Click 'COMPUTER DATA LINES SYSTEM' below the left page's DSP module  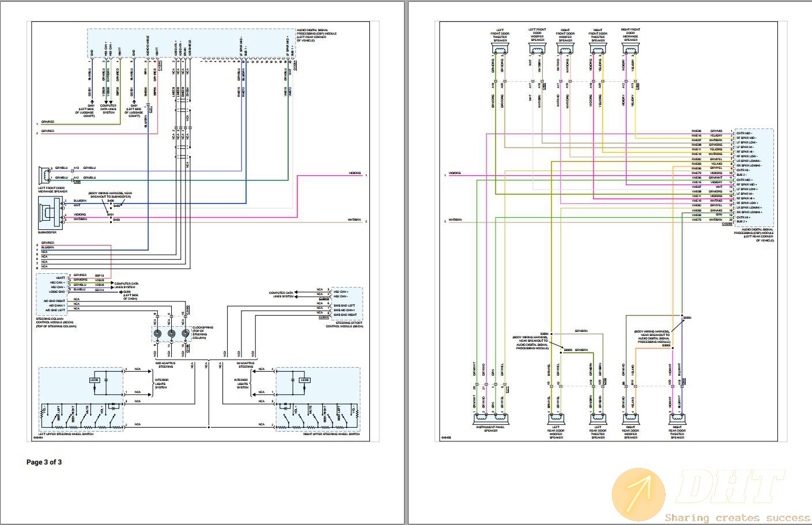pyautogui.click(x=108, y=109)
